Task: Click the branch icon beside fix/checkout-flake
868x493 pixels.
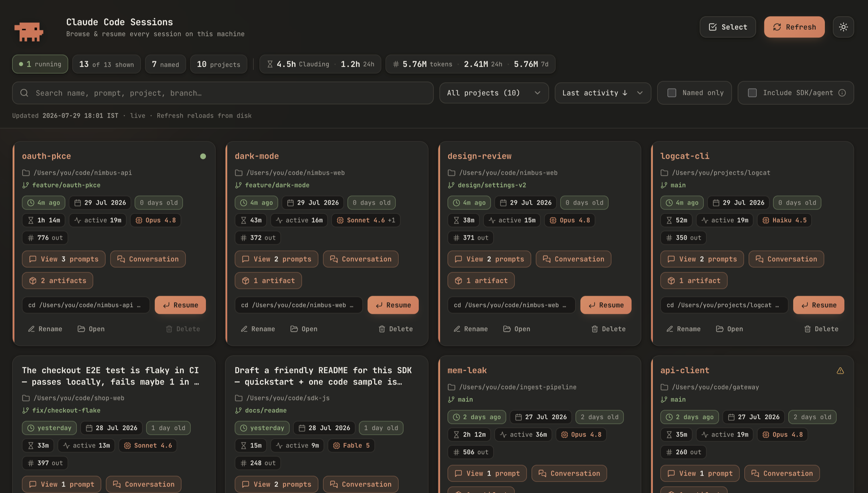Action: coord(26,410)
